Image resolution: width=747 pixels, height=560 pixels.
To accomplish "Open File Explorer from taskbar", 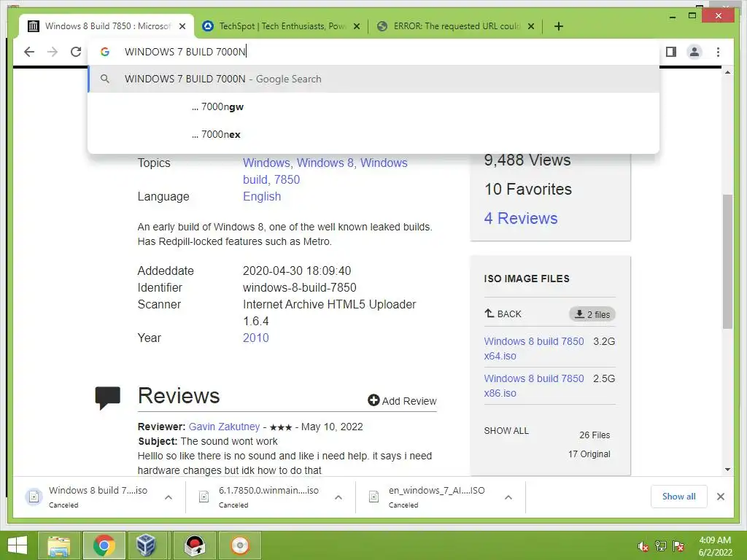I will coord(58,545).
